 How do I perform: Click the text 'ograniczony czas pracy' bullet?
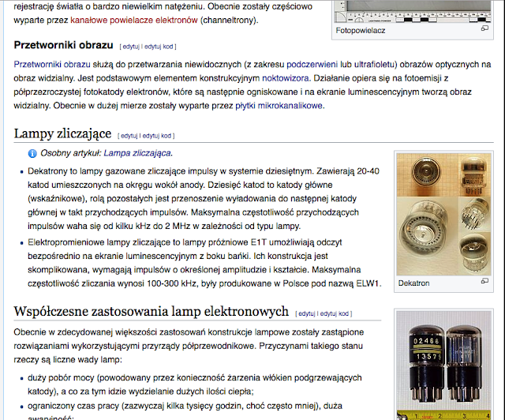(x=73, y=406)
